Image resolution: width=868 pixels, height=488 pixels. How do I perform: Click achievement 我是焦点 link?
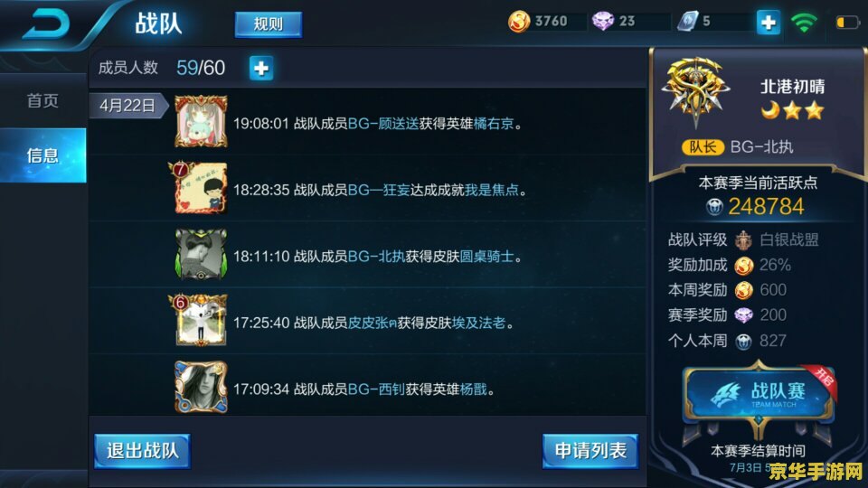click(492, 190)
